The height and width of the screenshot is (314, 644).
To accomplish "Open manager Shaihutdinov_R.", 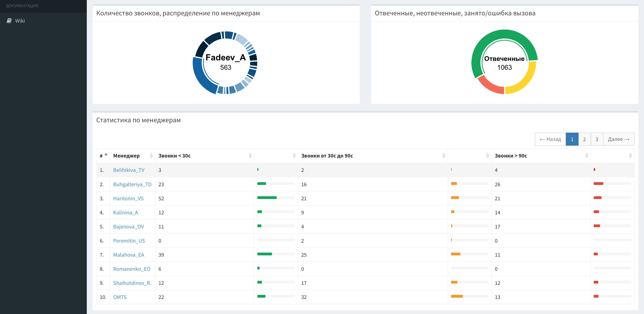I will point(132,283).
